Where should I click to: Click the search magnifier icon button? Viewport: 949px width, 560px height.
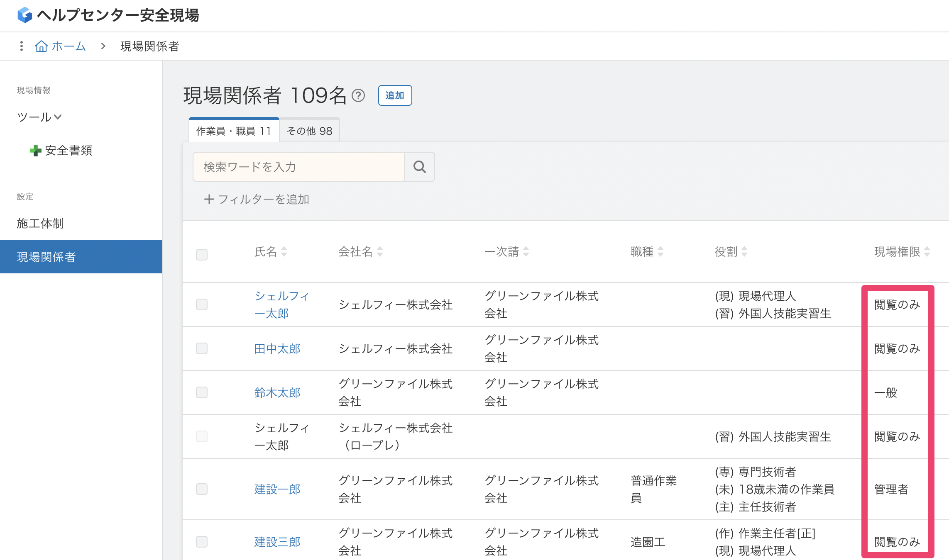click(420, 167)
